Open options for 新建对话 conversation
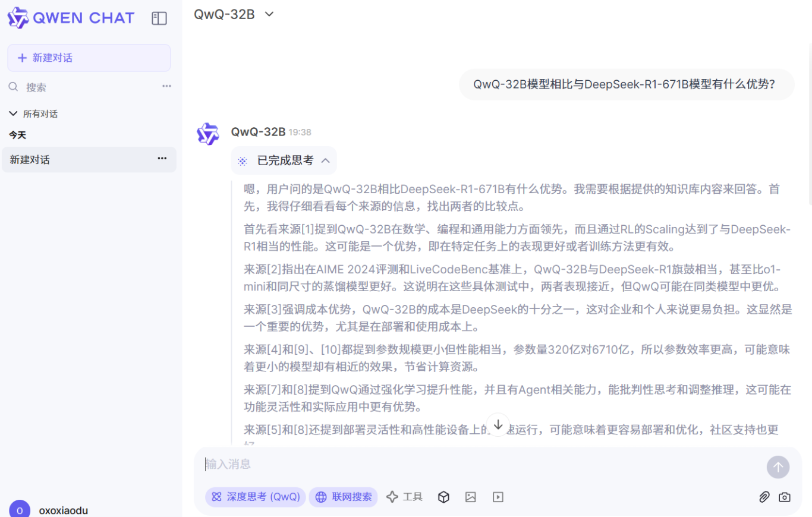Viewport: 812px width, 517px height. [162, 159]
